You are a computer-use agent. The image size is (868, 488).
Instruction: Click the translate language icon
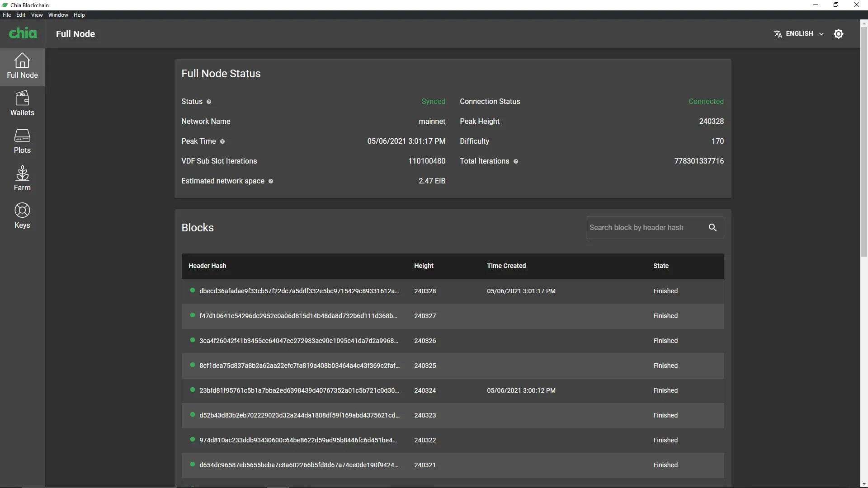778,34
